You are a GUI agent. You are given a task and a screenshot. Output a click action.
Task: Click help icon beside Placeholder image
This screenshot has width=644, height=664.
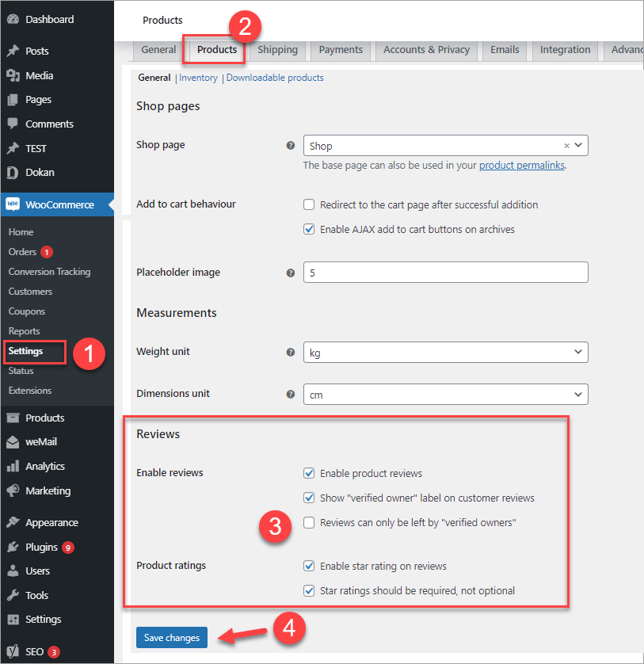290,273
